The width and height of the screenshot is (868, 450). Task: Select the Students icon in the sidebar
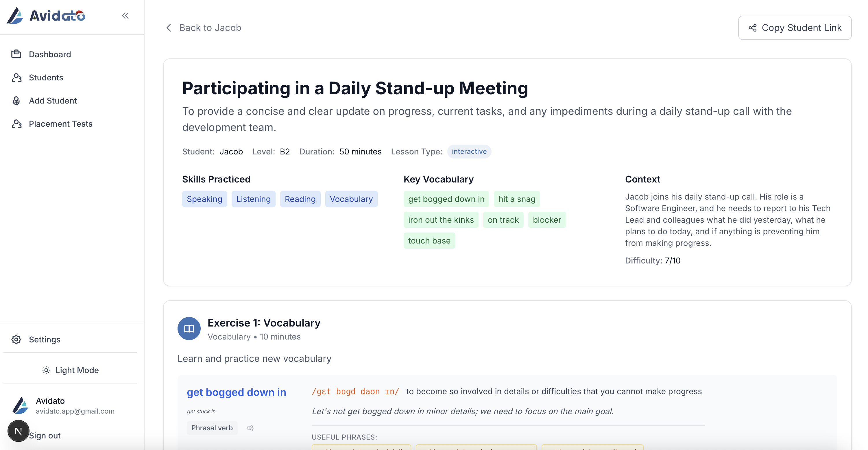point(16,78)
